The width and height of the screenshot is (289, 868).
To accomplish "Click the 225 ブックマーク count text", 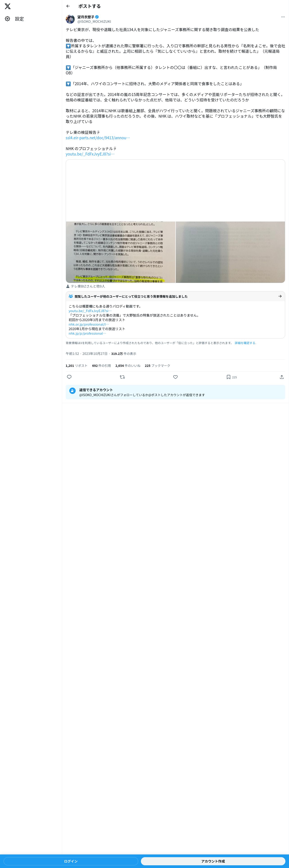I will pyautogui.click(x=158, y=365).
